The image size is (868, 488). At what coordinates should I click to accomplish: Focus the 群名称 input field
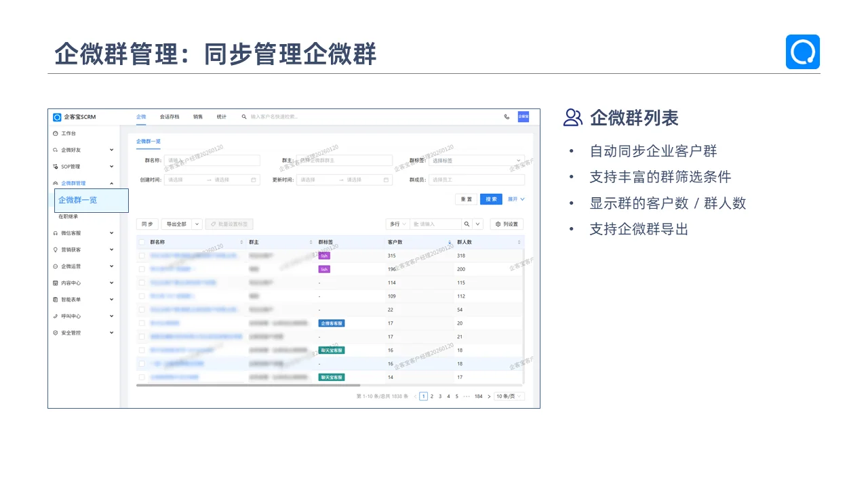(x=212, y=161)
